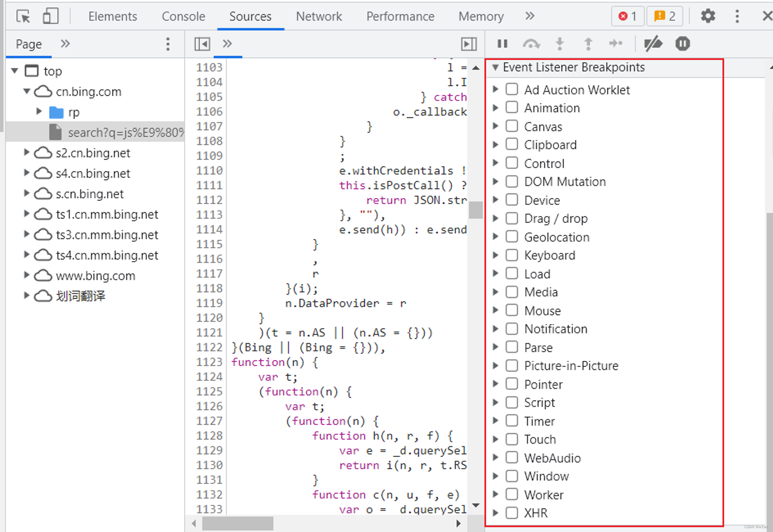Screen dimensions: 773x532
Task: Step out of current function
Action: point(588,44)
